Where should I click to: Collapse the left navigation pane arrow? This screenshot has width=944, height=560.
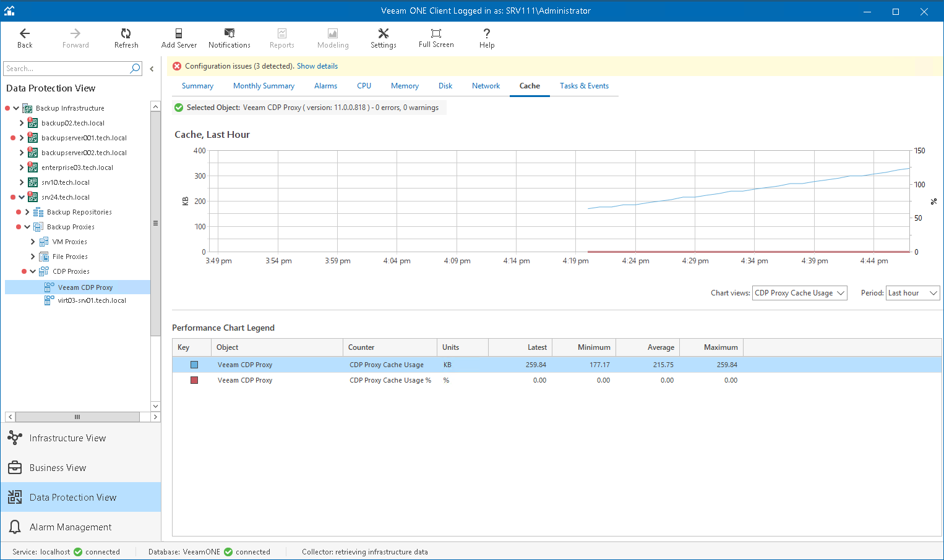[x=152, y=69]
